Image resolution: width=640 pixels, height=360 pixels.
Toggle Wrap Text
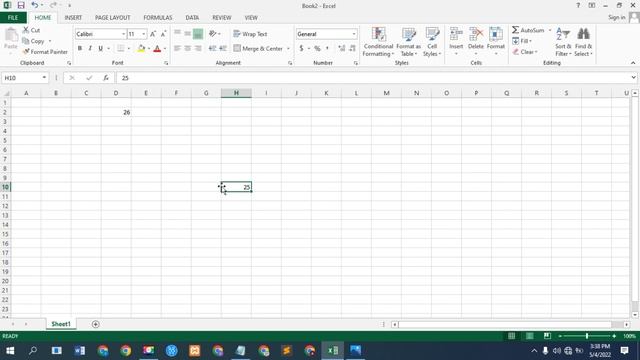tap(250, 34)
